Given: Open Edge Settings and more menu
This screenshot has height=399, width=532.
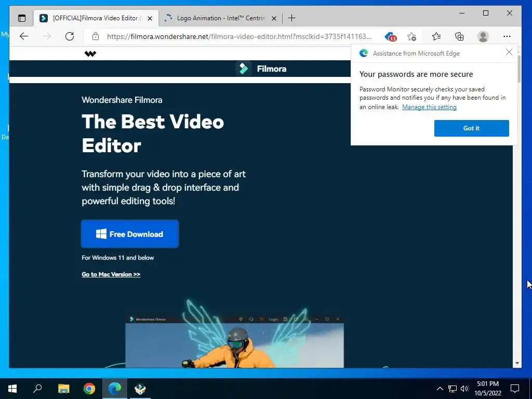Looking at the screenshot, I should coord(507,36).
